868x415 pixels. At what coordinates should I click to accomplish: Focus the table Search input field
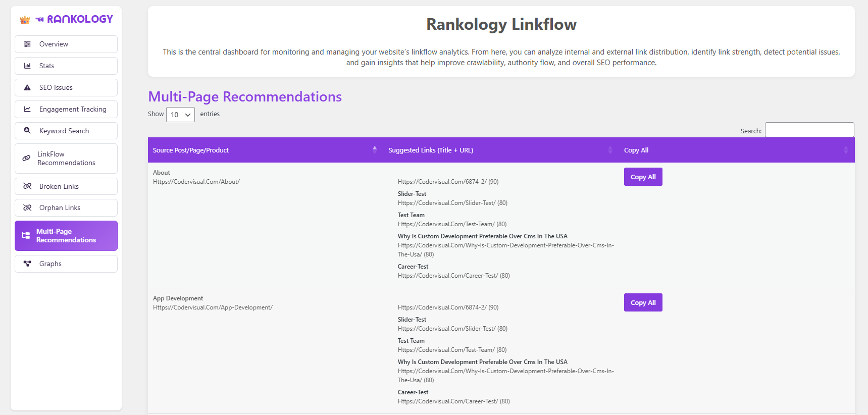click(809, 130)
